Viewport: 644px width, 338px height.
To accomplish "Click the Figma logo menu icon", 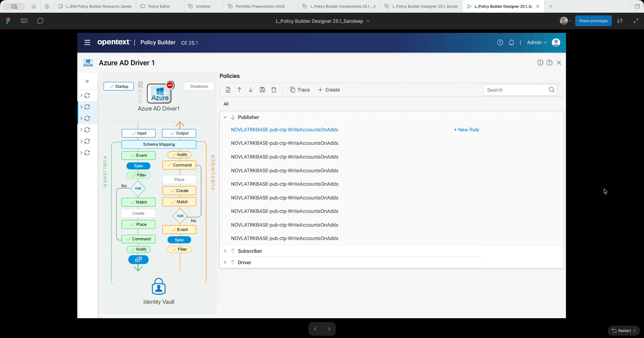I will [8, 21].
